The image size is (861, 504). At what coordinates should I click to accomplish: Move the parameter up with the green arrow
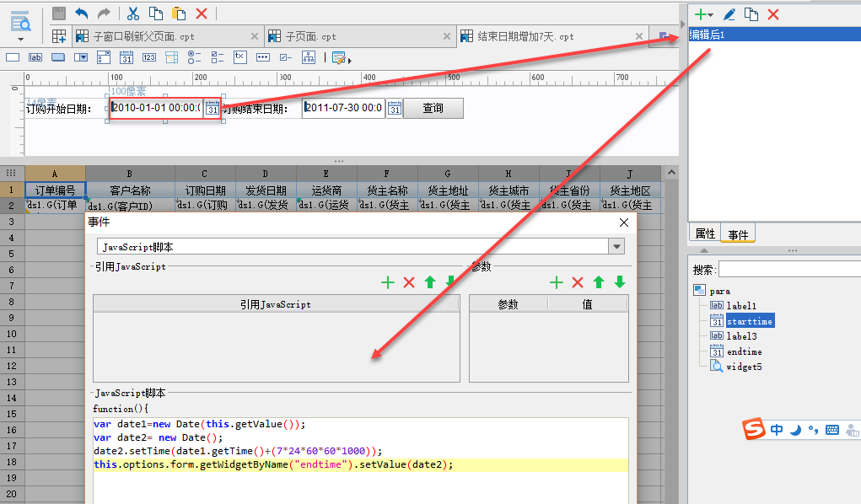point(599,282)
